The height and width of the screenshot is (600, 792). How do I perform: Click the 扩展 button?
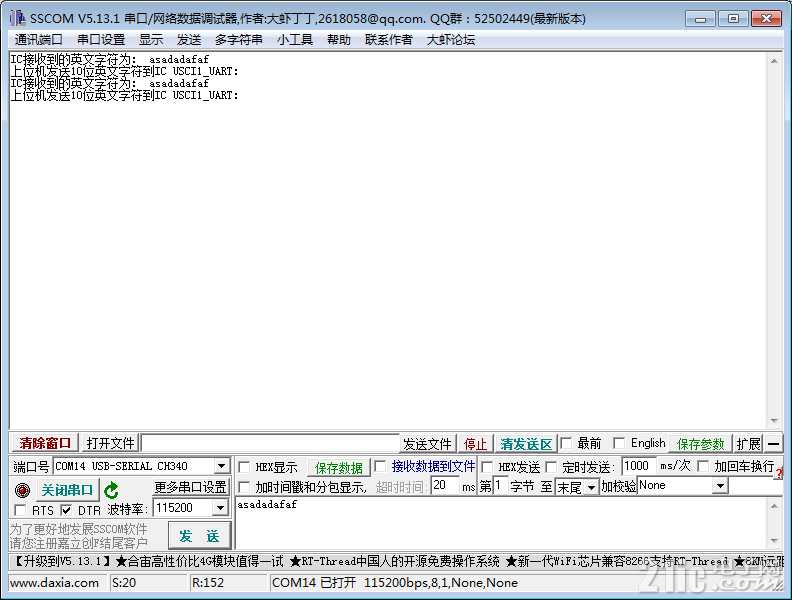(748, 444)
